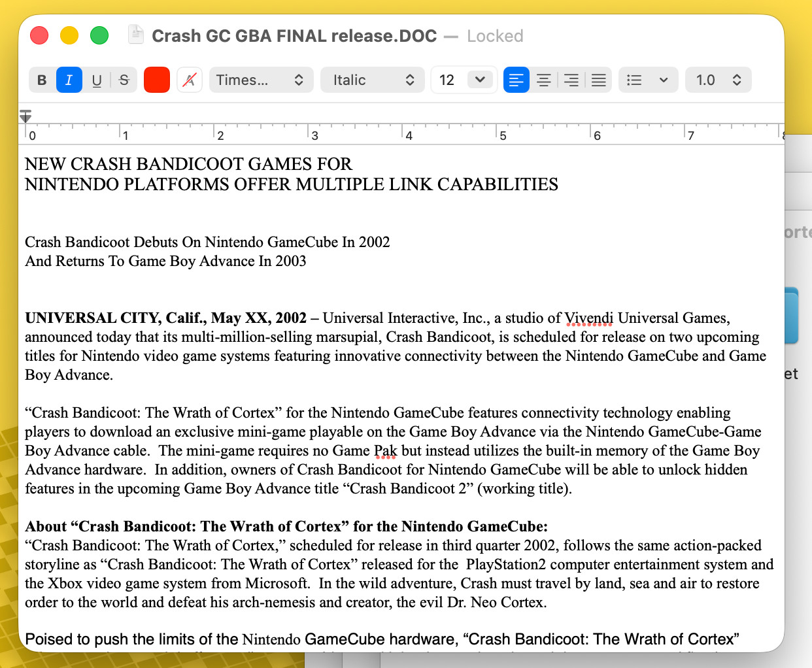Zoom the document window with green button

click(99, 35)
